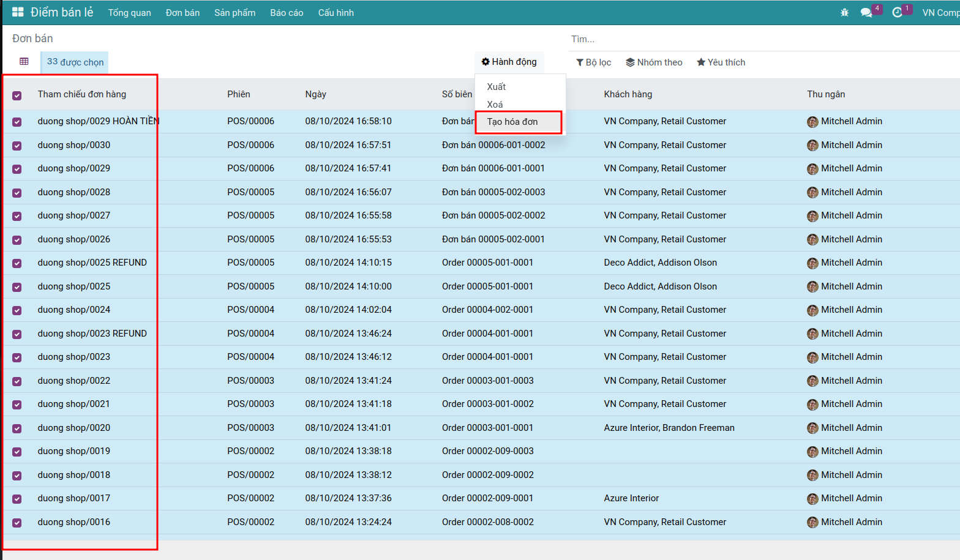Collapse the Hành động actions dropdown
Screen dimensions: 960x560
(x=509, y=62)
